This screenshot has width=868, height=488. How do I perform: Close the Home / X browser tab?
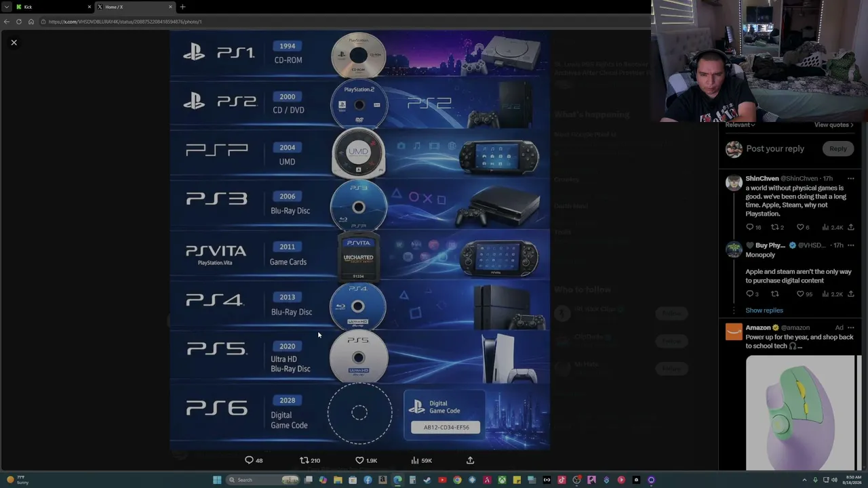pos(170,7)
